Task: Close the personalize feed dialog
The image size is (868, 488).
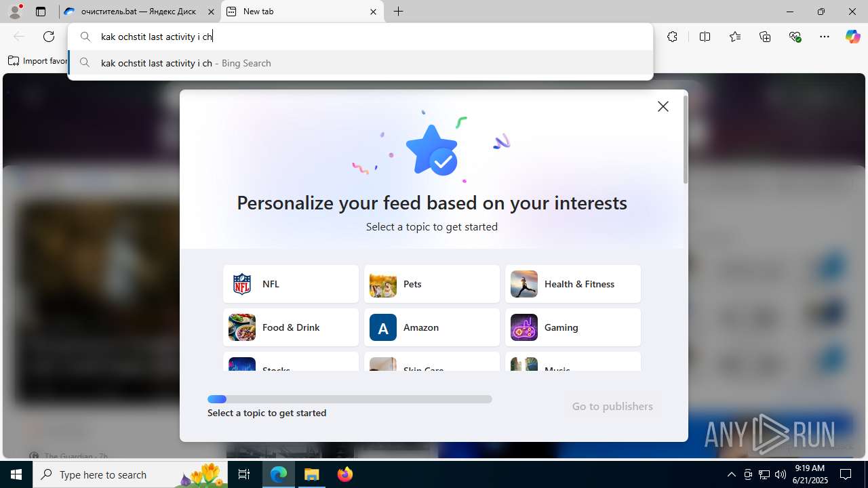Action: (x=663, y=106)
